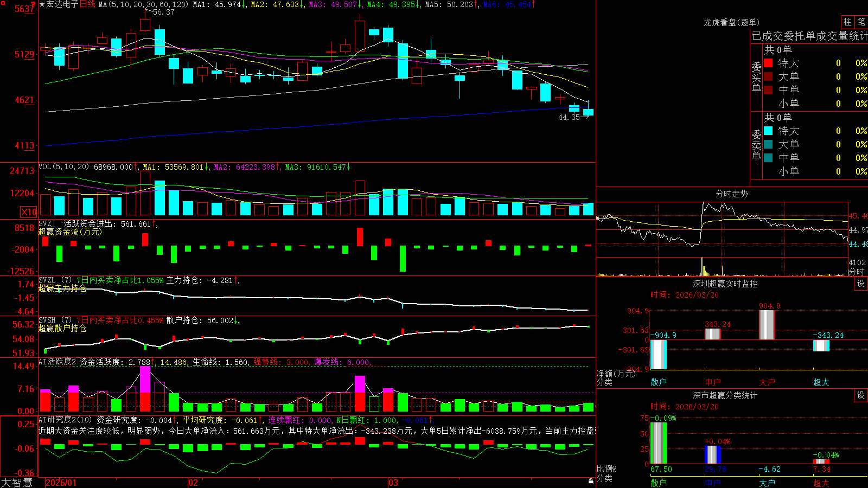This screenshot has width=868, height=488.
Task: Click the red question mark icon
Action: point(34,5)
